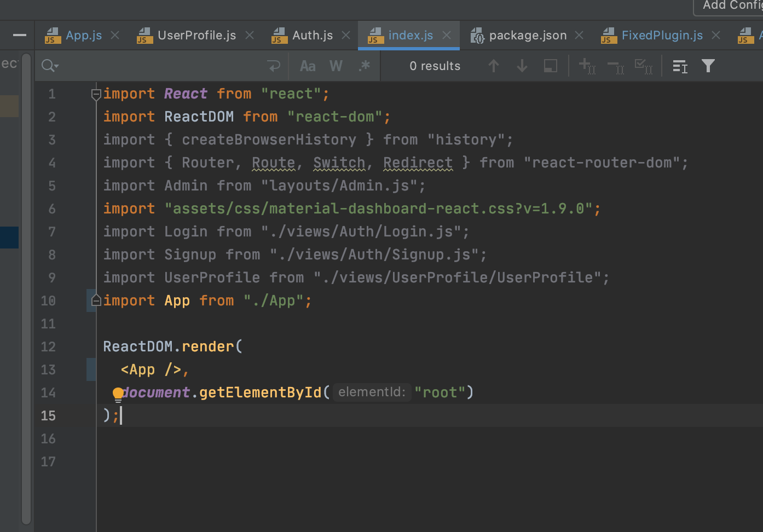The image size is (763, 532).
Task: Click the filter search results funnel icon
Action: [x=708, y=66]
